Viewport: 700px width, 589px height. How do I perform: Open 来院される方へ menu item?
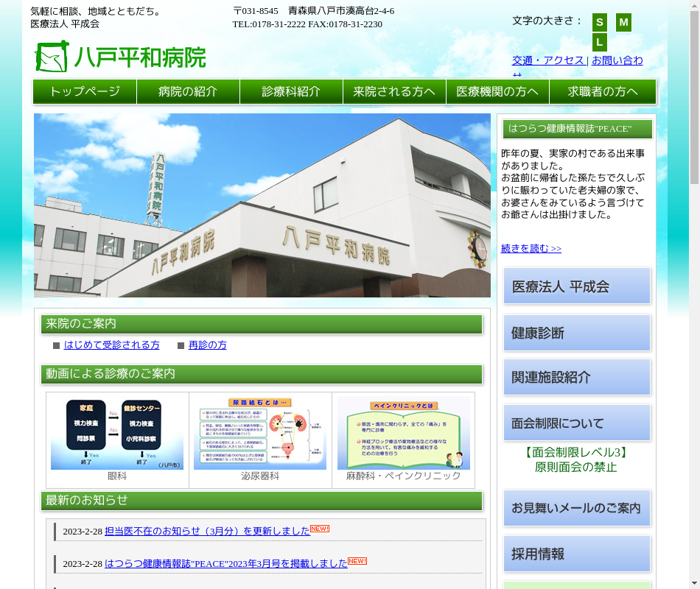394,92
